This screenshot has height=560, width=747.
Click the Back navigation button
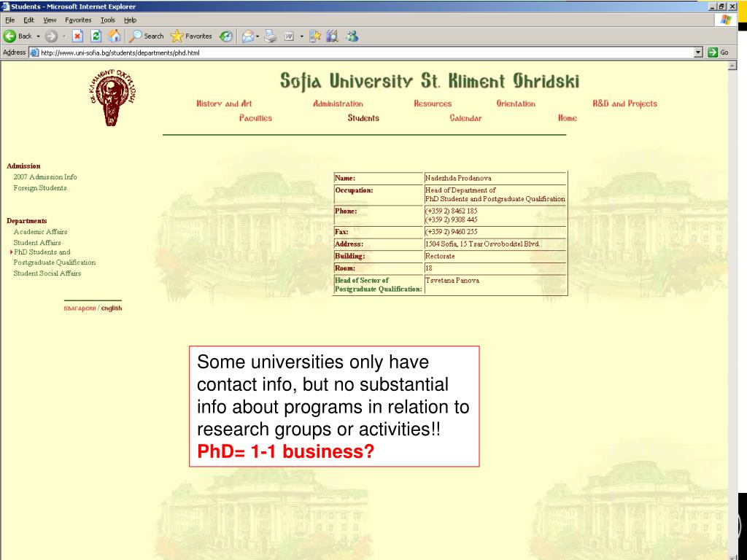click(x=18, y=36)
